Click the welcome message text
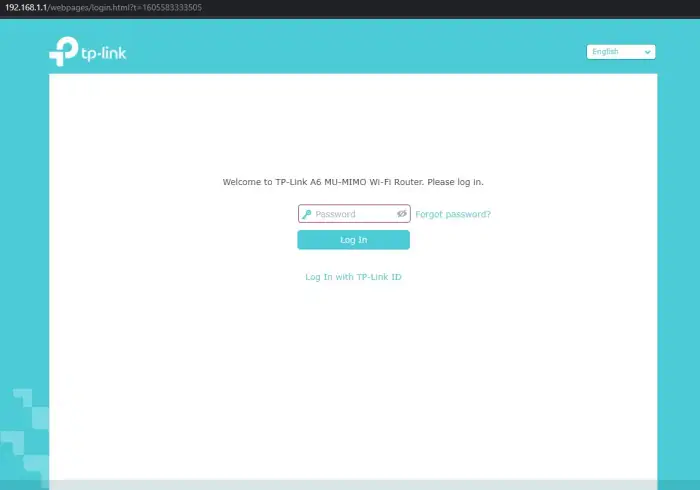The width and height of the screenshot is (700, 490). tap(353, 183)
